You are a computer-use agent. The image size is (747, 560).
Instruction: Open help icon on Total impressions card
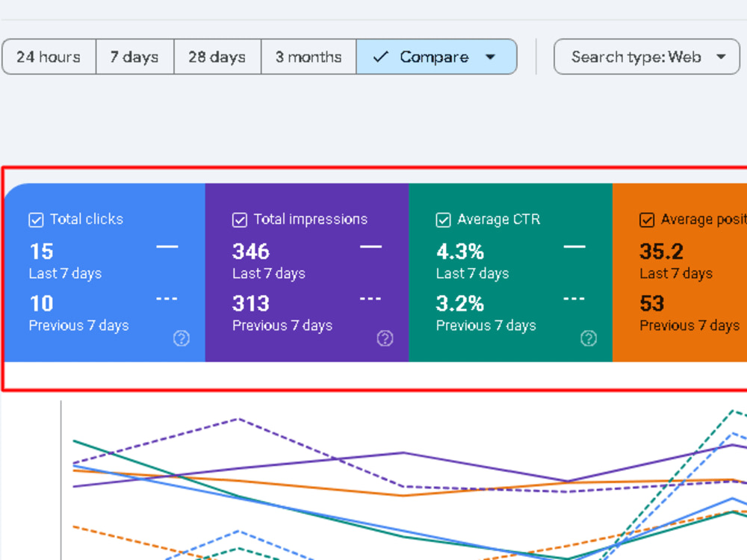coord(385,338)
